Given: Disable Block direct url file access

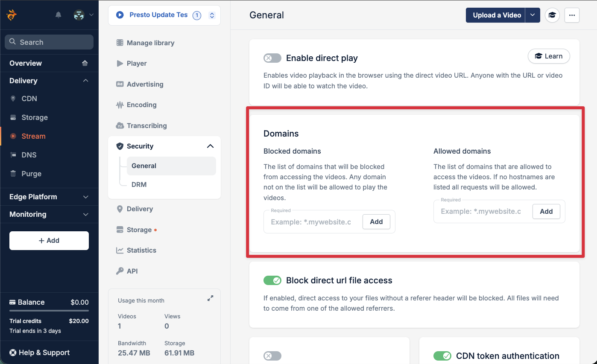Looking at the screenshot, I should click(x=272, y=280).
